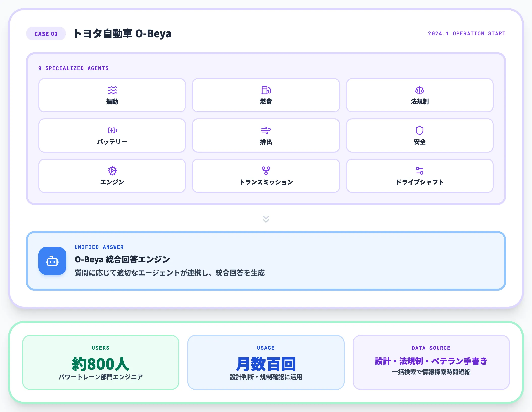This screenshot has width=532, height=412.
Task: Open the 排出 agent card
Action: click(x=266, y=135)
